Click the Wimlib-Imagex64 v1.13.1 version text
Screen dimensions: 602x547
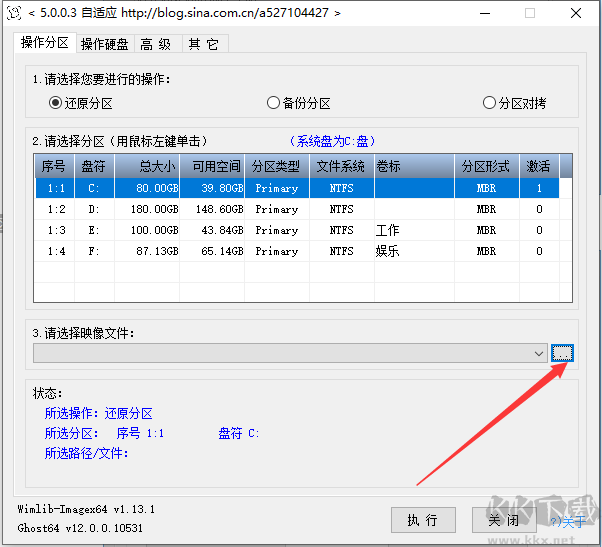(86, 509)
